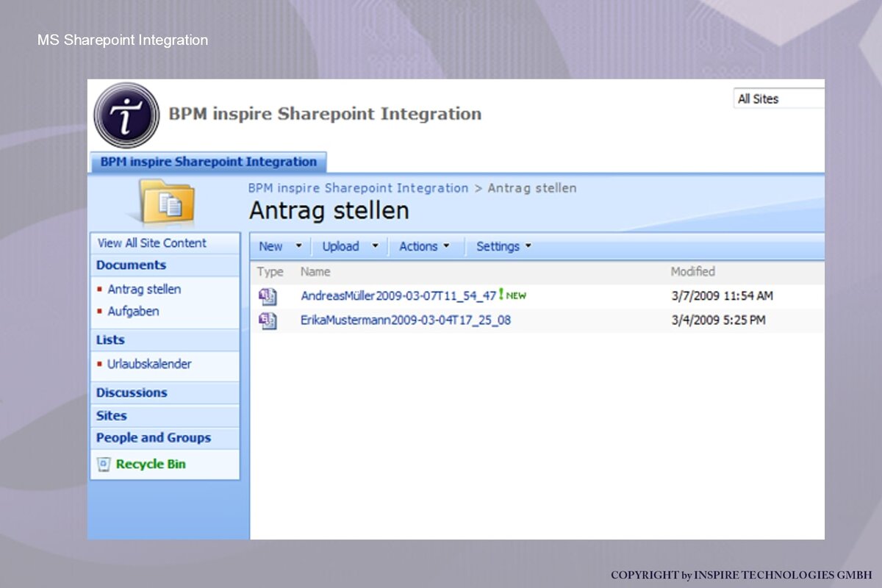Expand the New menu arrow
This screenshot has height=588, width=882.
(298, 246)
